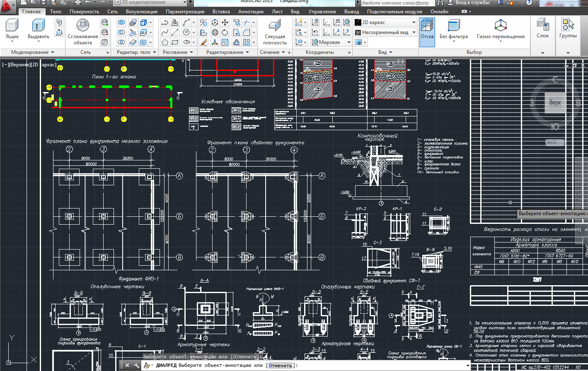Open the Несохраненный вид view dropdown
588x371 pixels.
click(386, 32)
